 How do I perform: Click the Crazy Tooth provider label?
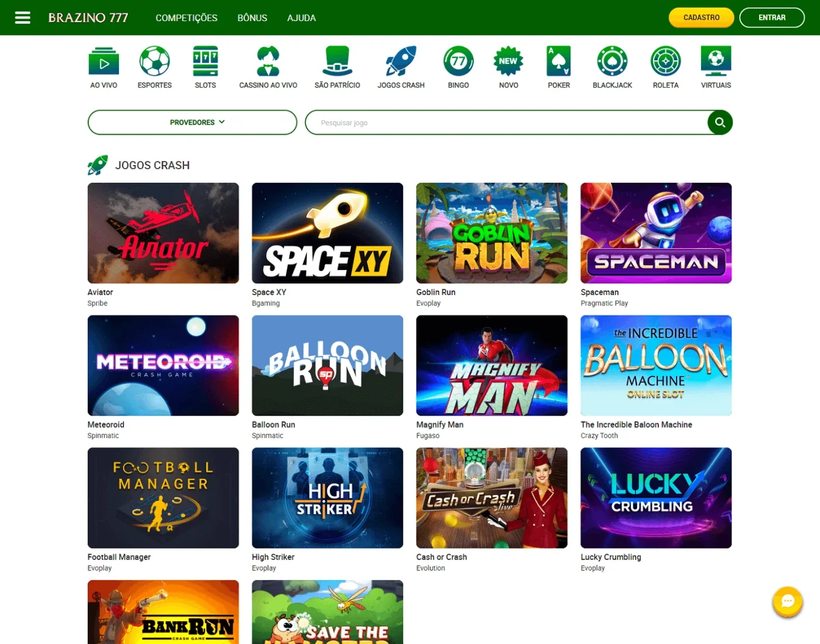coord(599,436)
